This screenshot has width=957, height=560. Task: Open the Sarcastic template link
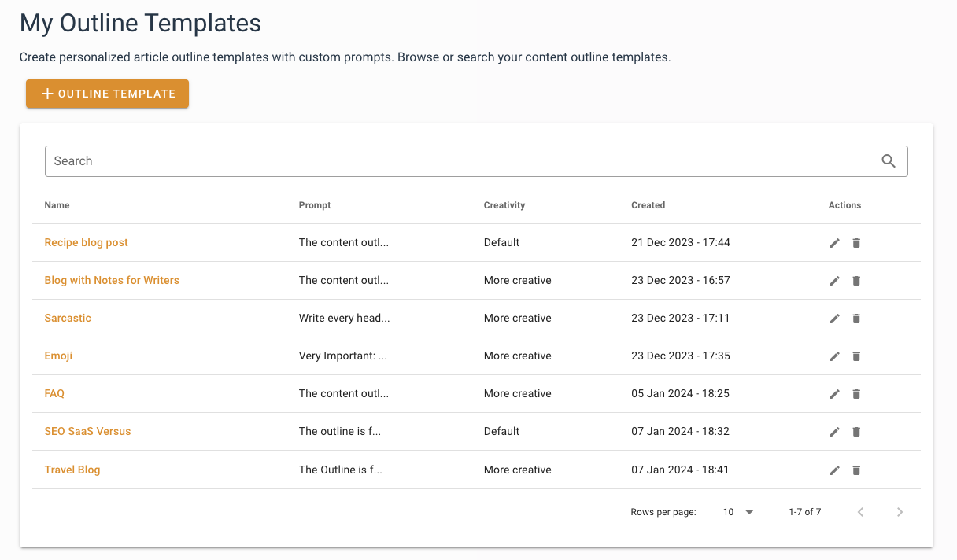point(68,318)
